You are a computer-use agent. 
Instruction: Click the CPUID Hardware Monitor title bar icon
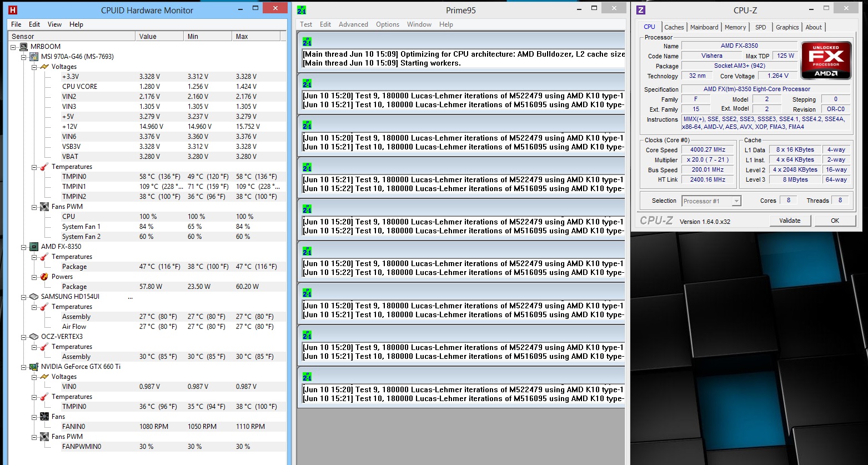tap(13, 10)
